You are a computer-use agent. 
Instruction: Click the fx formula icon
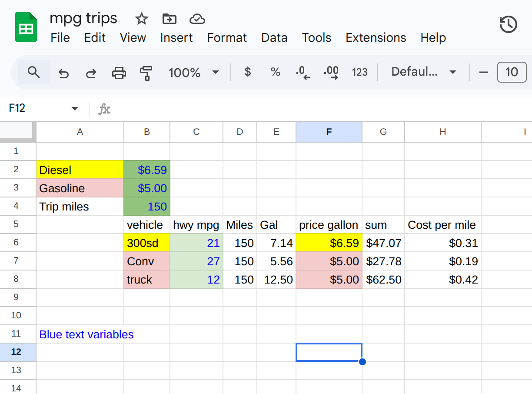tap(104, 109)
